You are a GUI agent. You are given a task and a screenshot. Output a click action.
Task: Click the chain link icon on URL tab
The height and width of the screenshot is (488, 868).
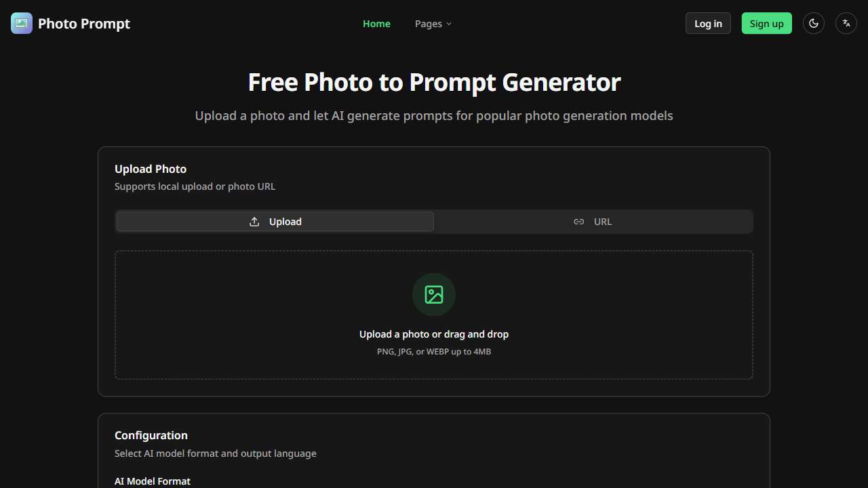[x=578, y=221]
